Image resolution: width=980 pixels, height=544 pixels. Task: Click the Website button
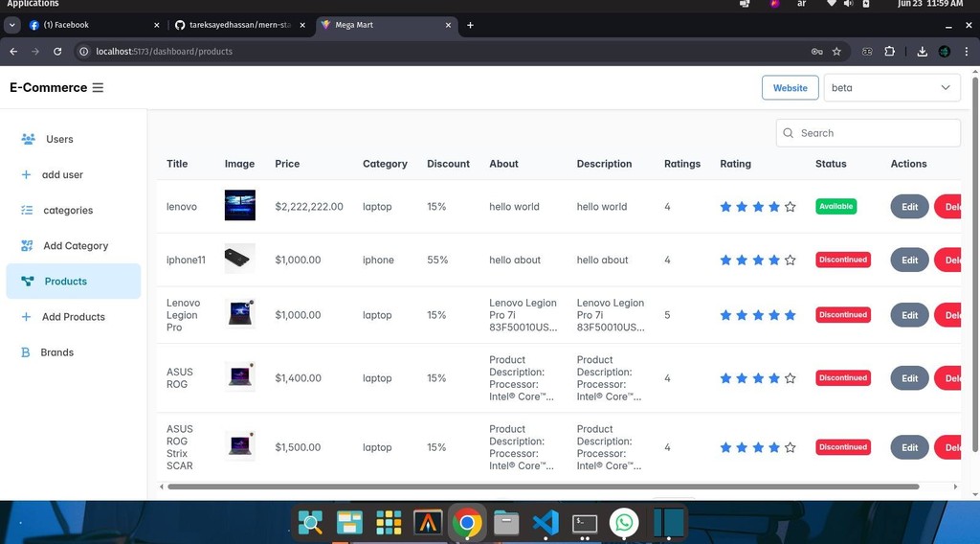[790, 88]
